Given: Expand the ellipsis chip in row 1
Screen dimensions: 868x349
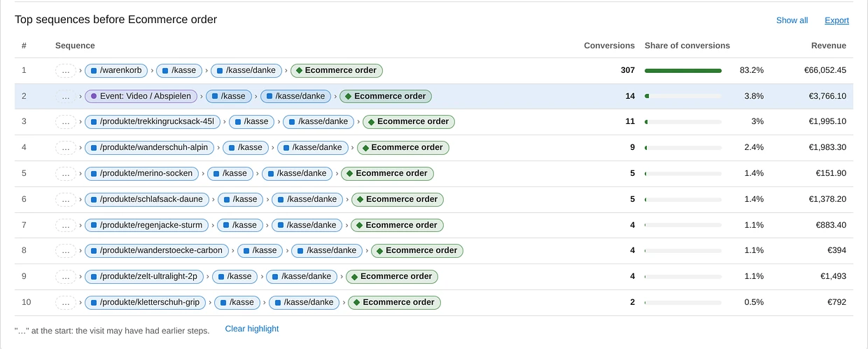Looking at the screenshot, I should pos(66,70).
